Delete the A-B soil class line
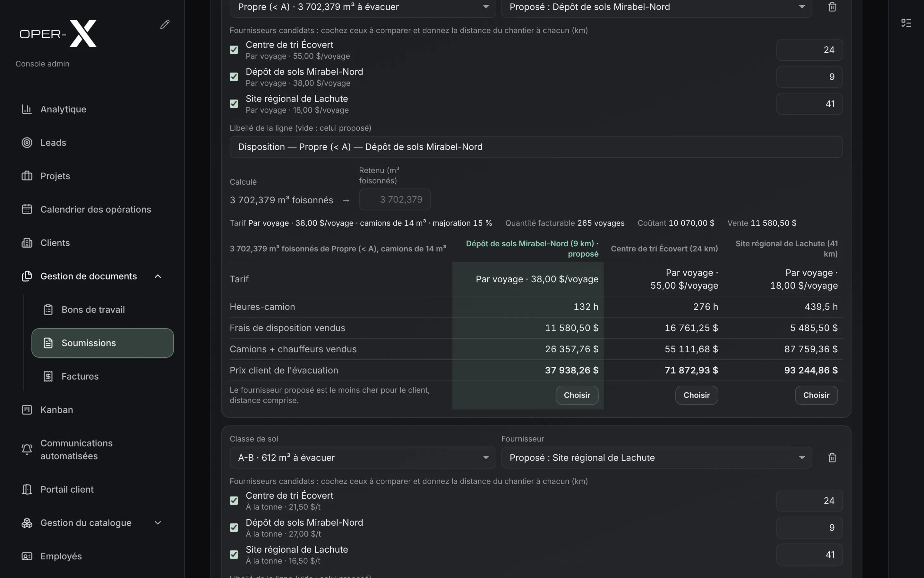Screen dimensions: 924x578 coord(832,458)
